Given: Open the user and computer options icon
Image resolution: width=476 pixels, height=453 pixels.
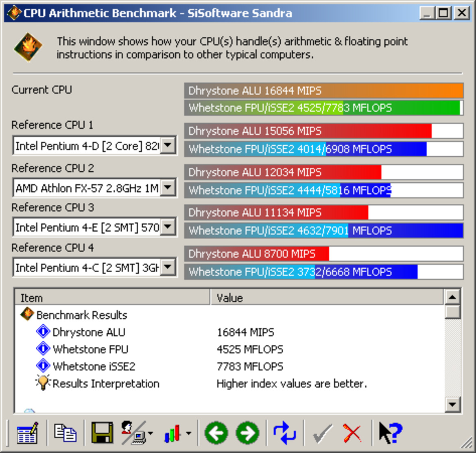Looking at the screenshot, I should [133, 433].
